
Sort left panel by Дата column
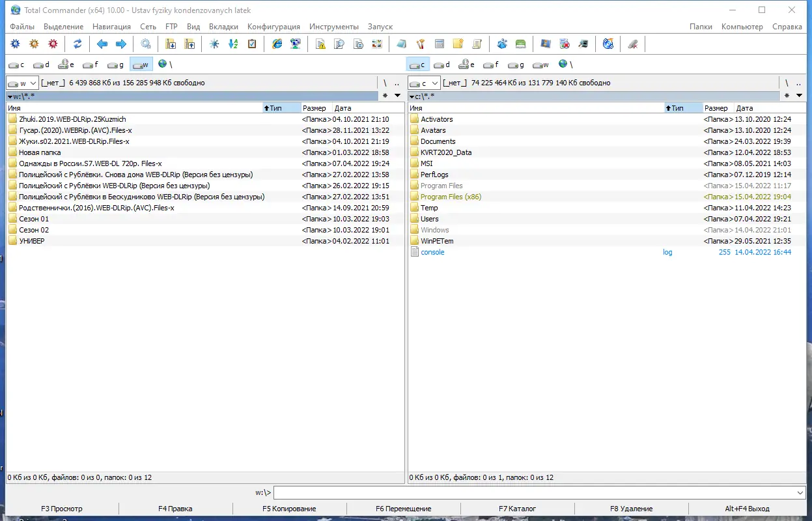[368, 108]
